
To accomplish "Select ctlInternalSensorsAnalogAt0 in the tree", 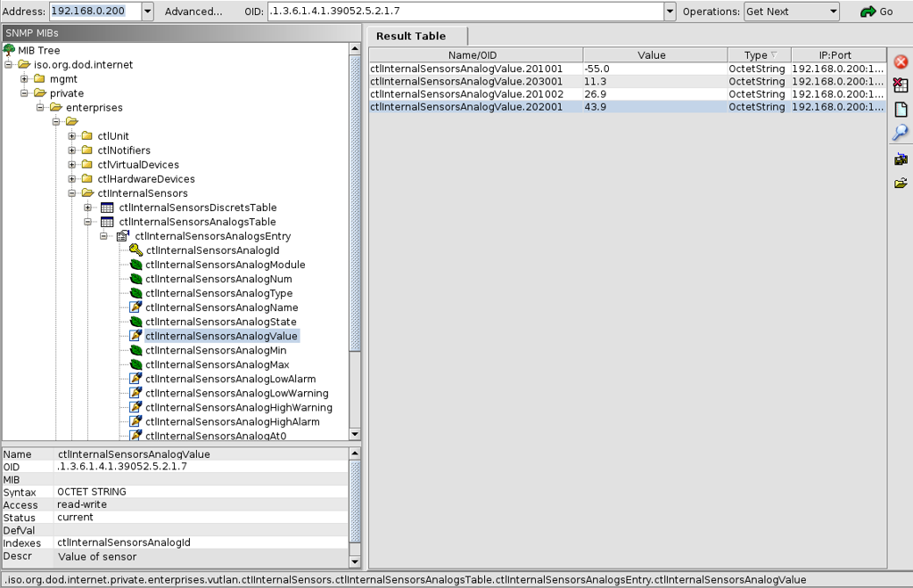I will (x=216, y=436).
